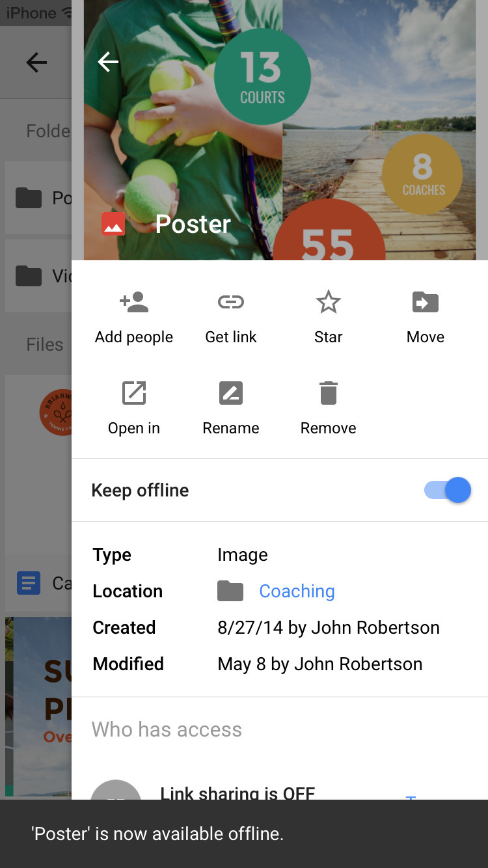Tap the Poster file title text
488x868 pixels.
[193, 224]
